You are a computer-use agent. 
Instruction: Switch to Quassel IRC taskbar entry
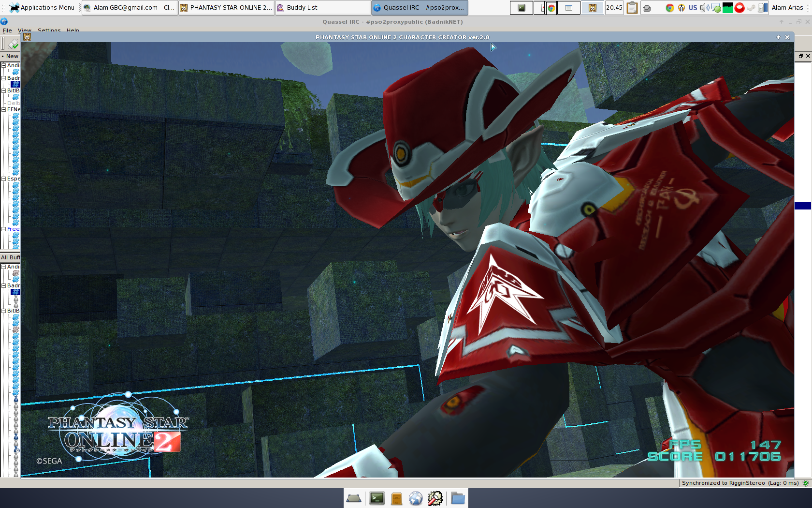pos(420,7)
